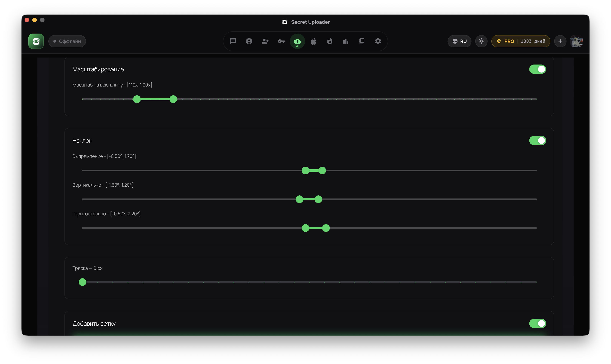This screenshot has width=611, height=364.
Task: Open the phone copy icon section
Action: [x=362, y=41]
